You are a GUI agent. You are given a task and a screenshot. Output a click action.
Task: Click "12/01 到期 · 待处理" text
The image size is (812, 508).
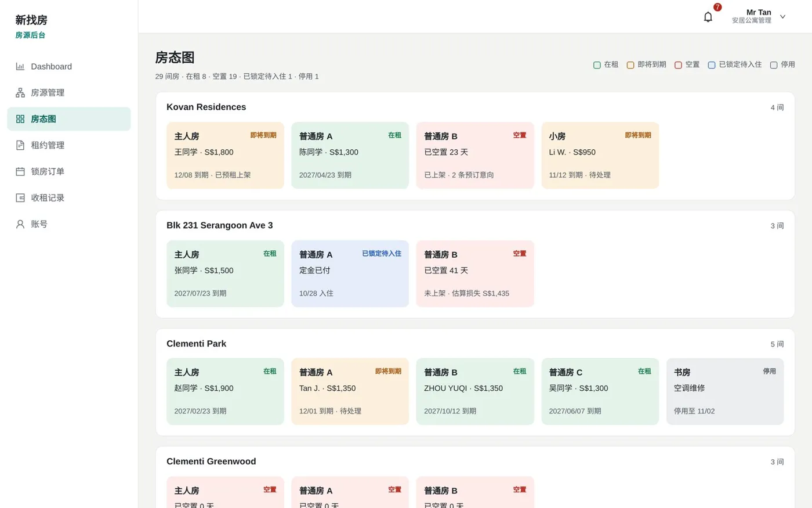coord(330,411)
